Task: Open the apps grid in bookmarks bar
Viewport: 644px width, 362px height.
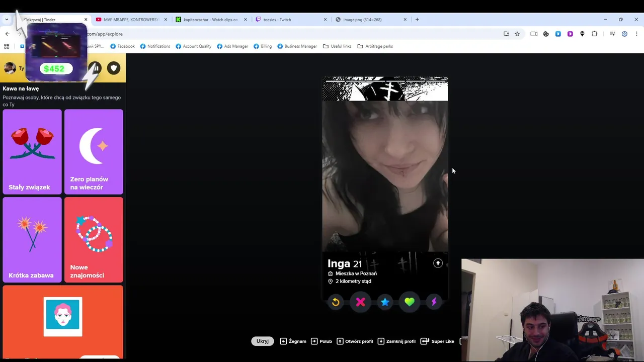Action: [7, 46]
